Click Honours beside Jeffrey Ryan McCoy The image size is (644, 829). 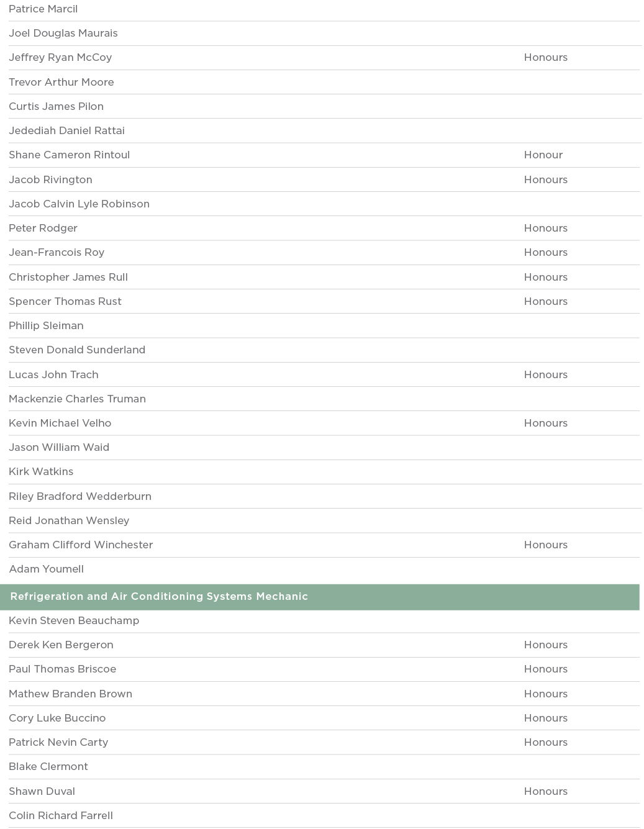click(545, 58)
